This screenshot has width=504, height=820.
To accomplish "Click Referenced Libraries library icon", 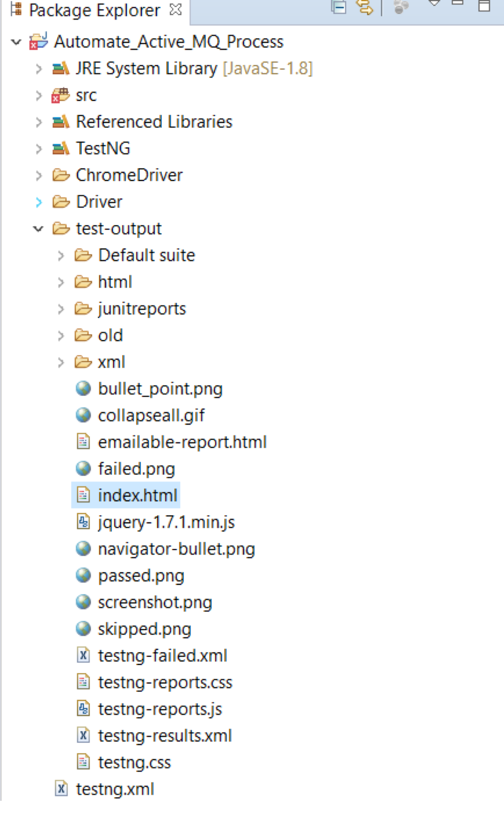I will point(60,122).
